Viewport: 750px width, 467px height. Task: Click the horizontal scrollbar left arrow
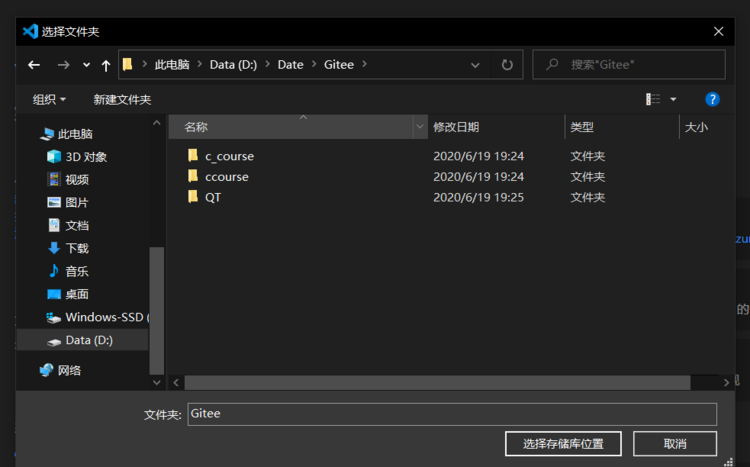pyautogui.click(x=176, y=382)
